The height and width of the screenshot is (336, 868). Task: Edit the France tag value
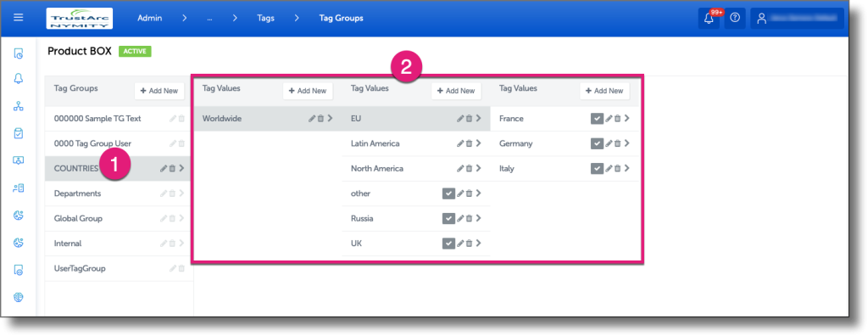coord(609,119)
